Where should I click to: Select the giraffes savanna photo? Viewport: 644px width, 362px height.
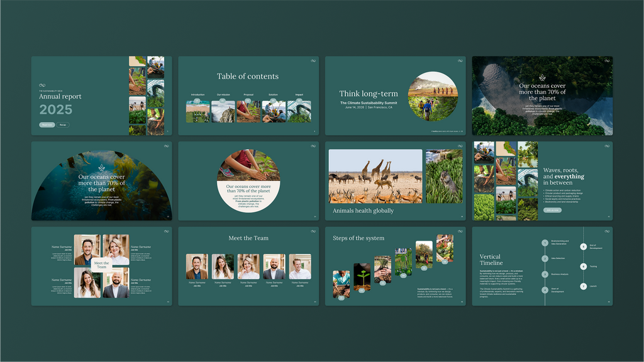[375, 176]
